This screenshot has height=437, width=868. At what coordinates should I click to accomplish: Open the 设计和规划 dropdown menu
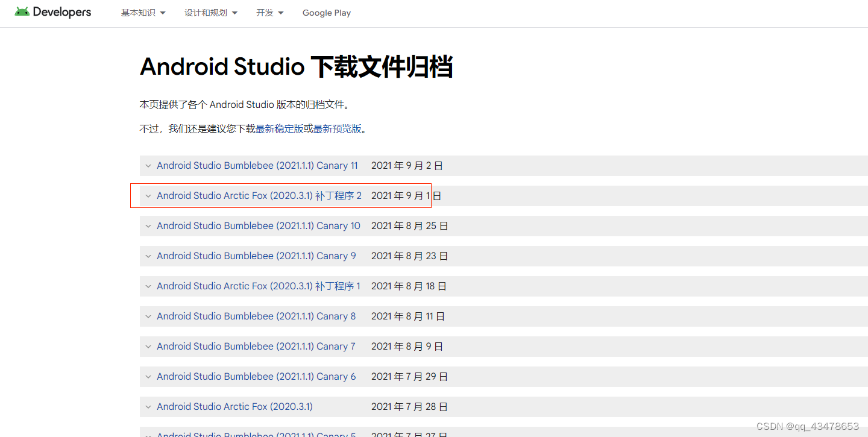point(211,12)
